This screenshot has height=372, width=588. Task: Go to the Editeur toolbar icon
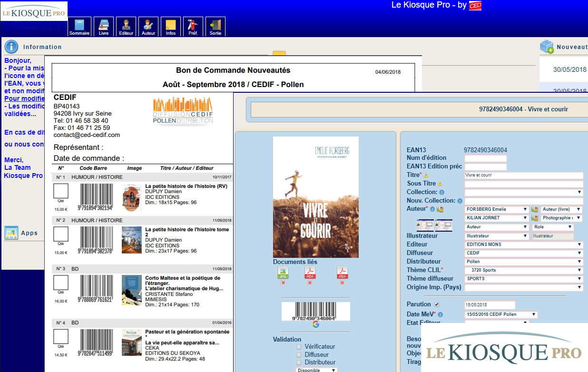126,27
